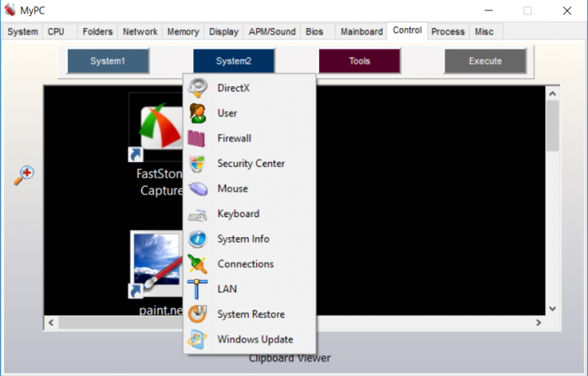Click the Keyboard icon in menu
The width and height of the screenshot is (588, 376).
198,215
